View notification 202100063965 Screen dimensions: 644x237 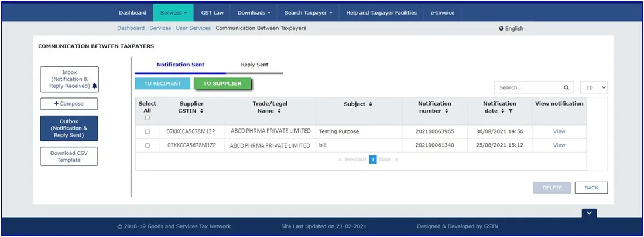559,131
